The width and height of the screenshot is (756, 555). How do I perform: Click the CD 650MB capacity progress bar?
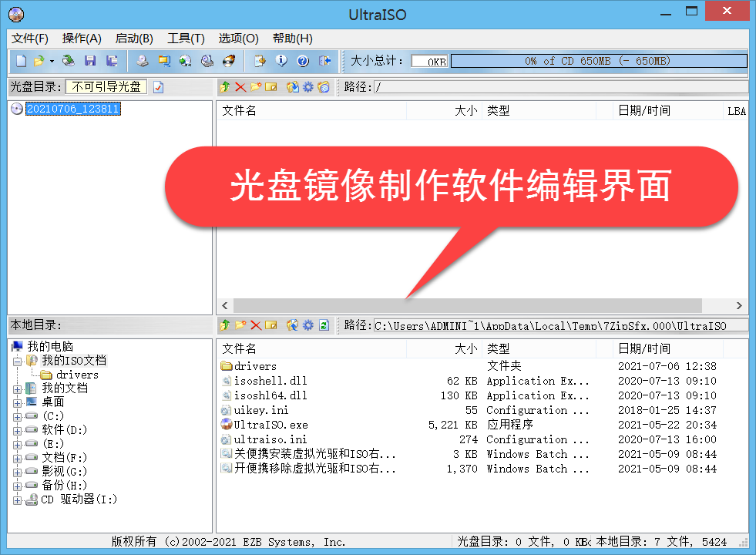click(x=599, y=61)
